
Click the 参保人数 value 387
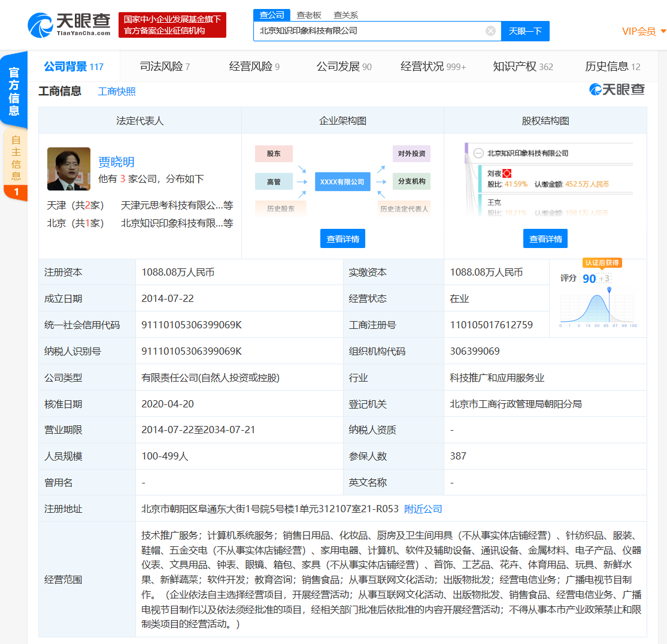[458, 456]
